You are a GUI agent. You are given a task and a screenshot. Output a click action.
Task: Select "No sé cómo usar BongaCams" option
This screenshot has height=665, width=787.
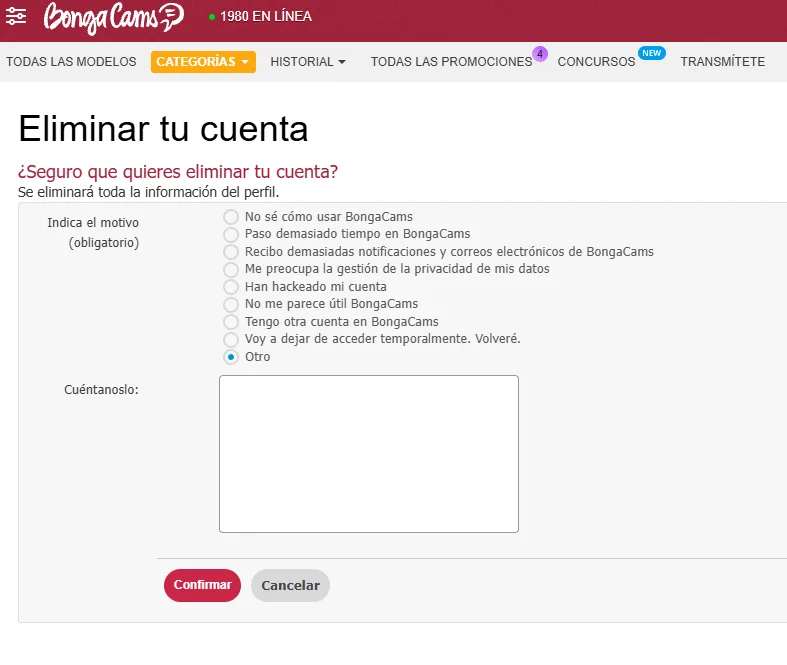click(x=231, y=217)
